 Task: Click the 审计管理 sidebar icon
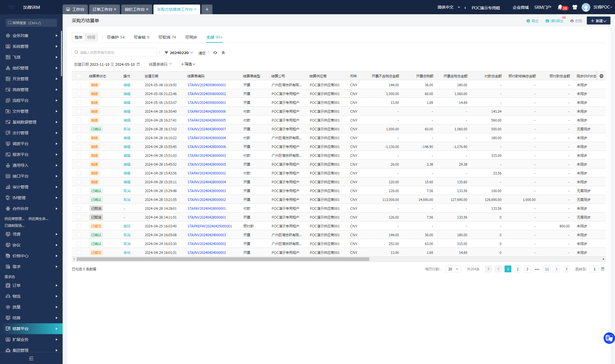tap(8, 187)
